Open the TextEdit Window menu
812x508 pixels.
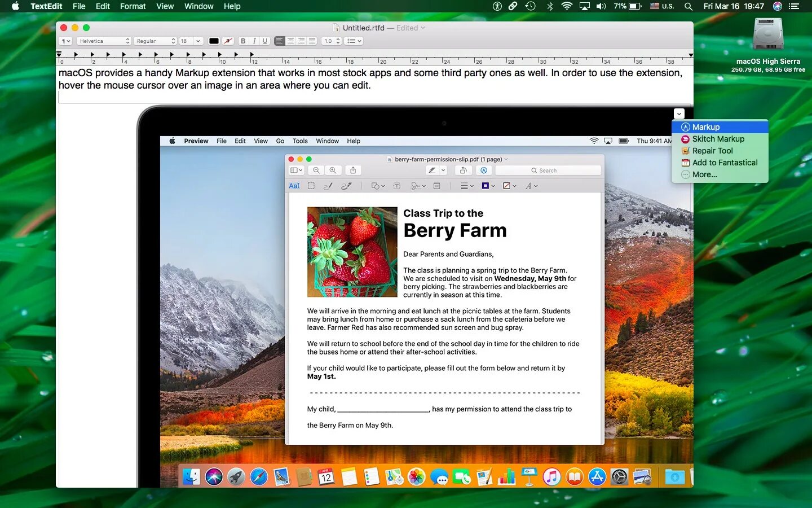tap(199, 6)
